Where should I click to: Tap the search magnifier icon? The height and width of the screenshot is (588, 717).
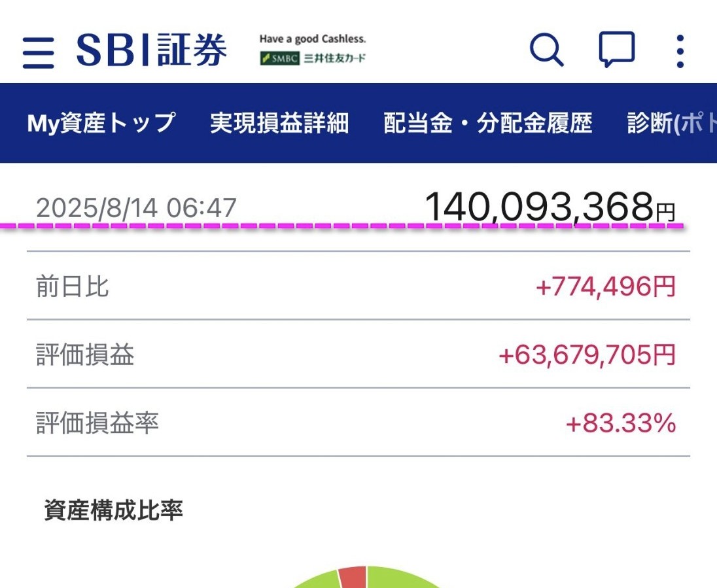546,50
